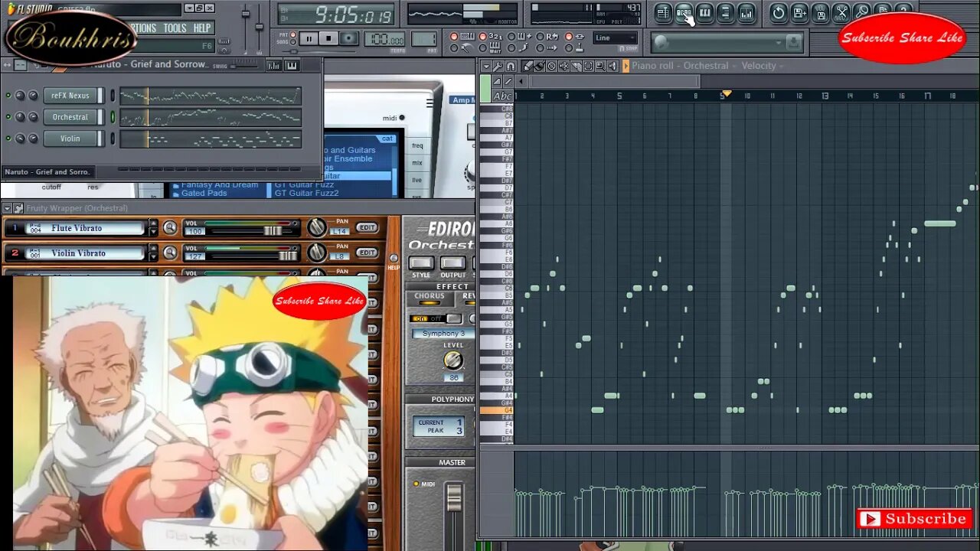This screenshot has height=551, width=980.
Task: Click magnifier icon beside Flute Vibrato
Action: [170, 228]
